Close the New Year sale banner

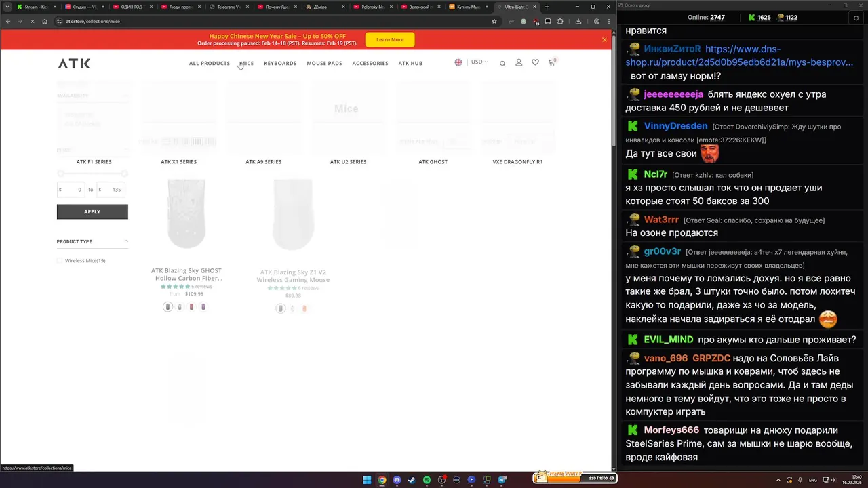tap(604, 39)
